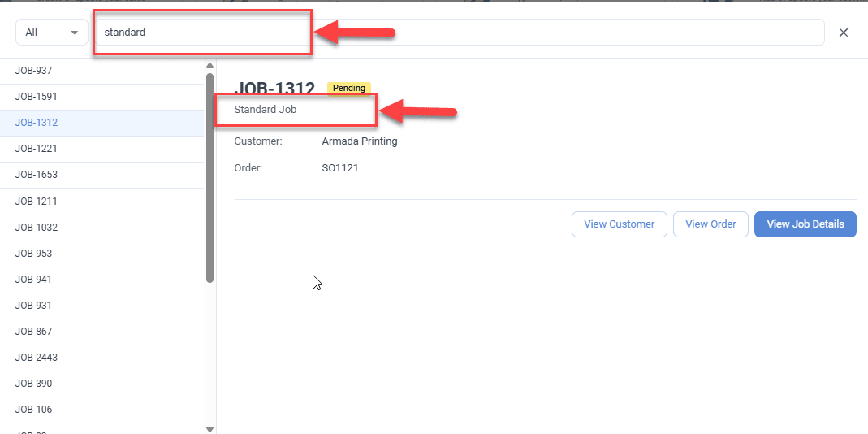Click the Pending status badge

[x=349, y=88]
